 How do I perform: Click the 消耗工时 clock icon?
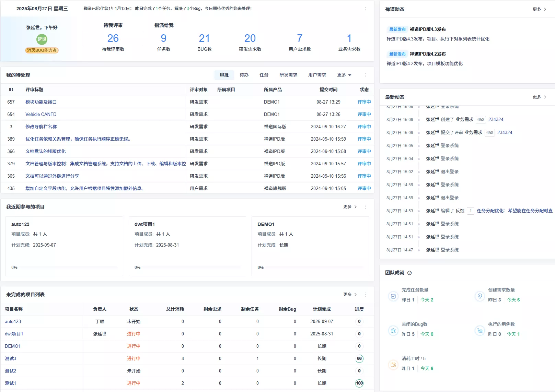(393, 365)
